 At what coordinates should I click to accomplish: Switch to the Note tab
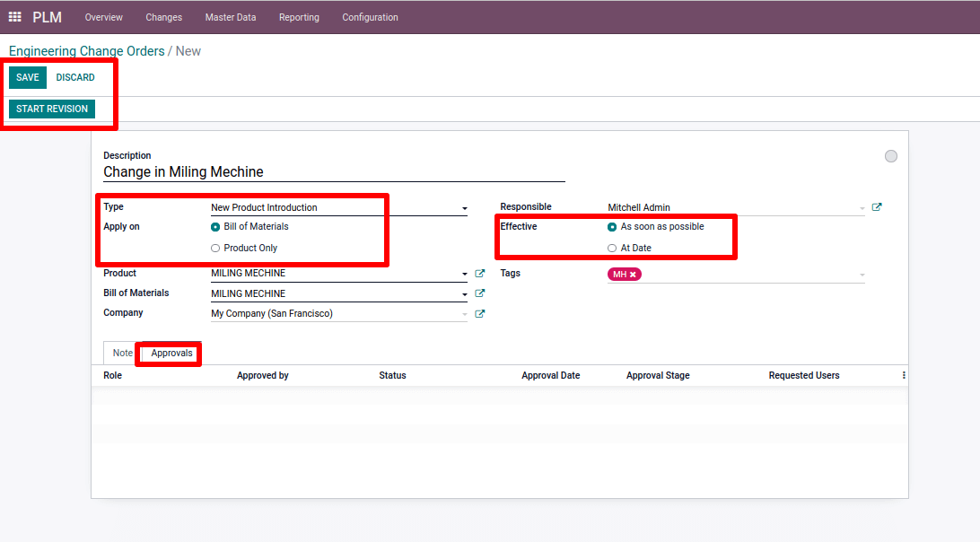(x=122, y=354)
